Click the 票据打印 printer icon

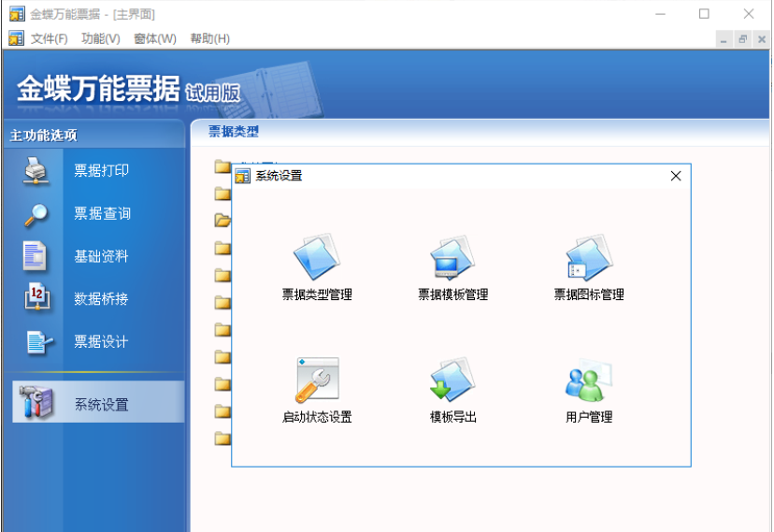coord(36,171)
